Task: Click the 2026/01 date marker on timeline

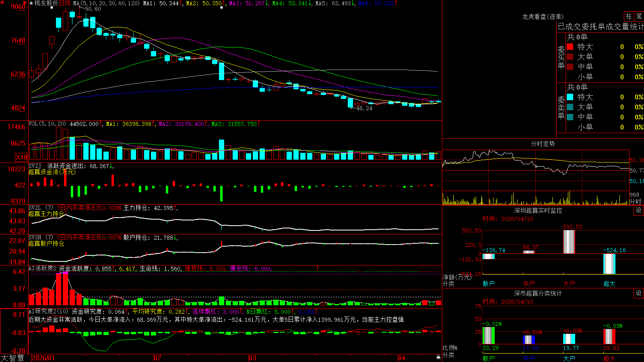Action: [43, 358]
